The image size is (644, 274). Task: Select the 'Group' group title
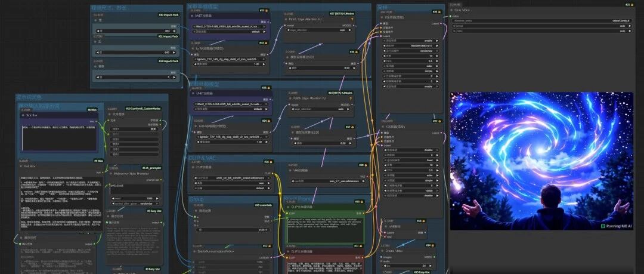196,199
